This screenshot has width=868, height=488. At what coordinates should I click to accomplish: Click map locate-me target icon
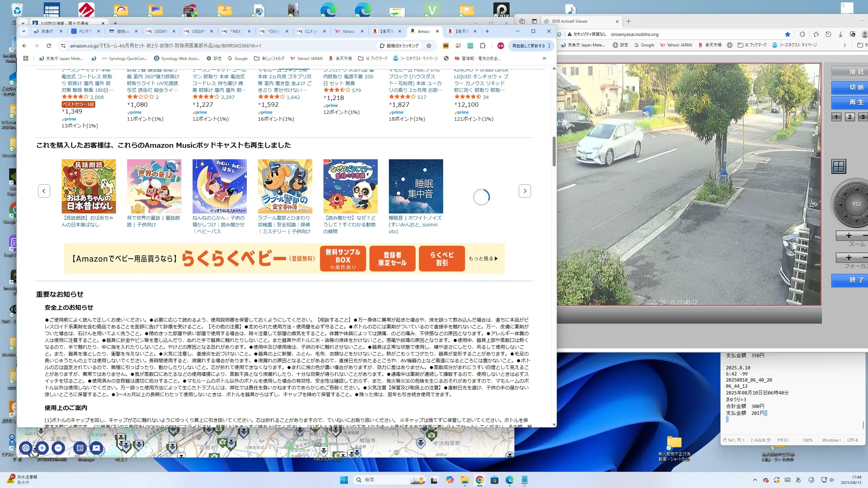[x=26, y=448]
